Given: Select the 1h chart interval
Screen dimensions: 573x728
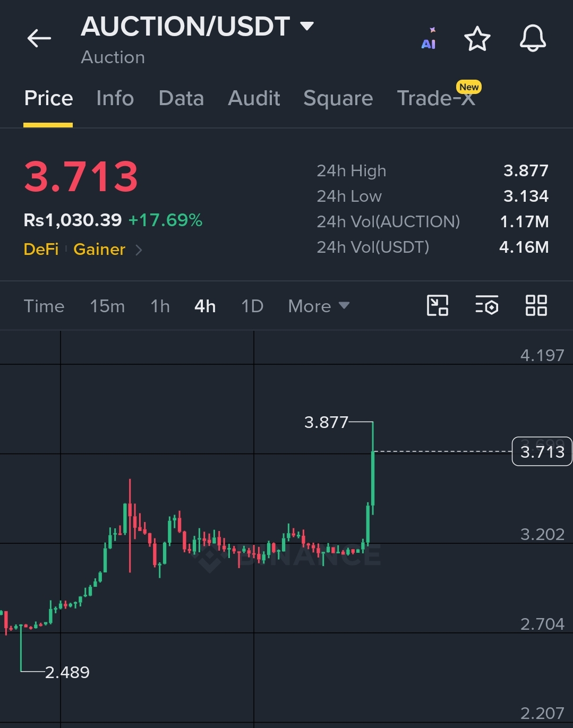Looking at the screenshot, I should tap(160, 306).
